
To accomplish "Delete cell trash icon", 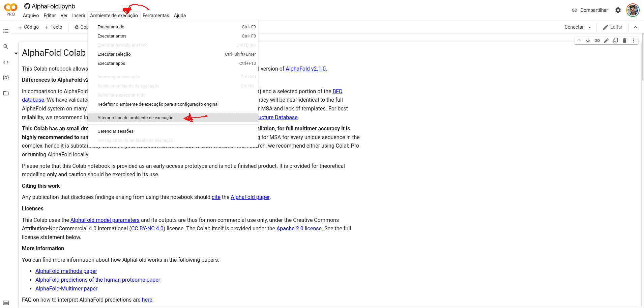I will click(x=624, y=41).
